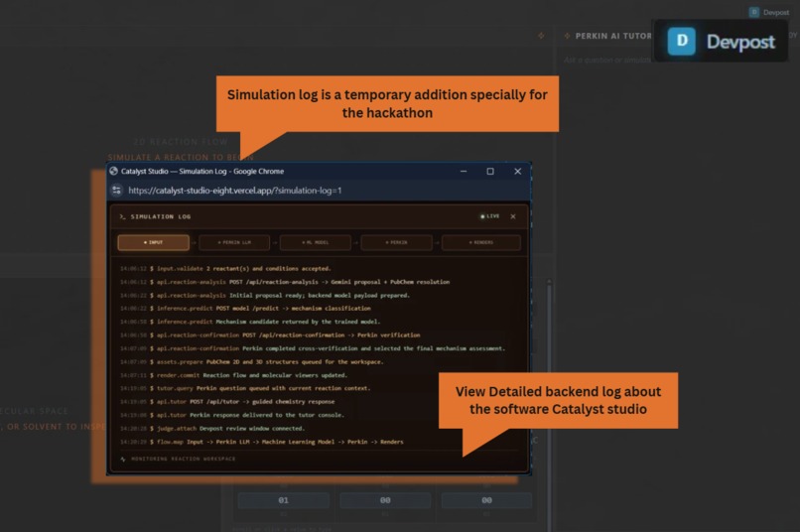Click the render.commit log entry
The height and width of the screenshot is (532, 800).
click(x=233, y=375)
